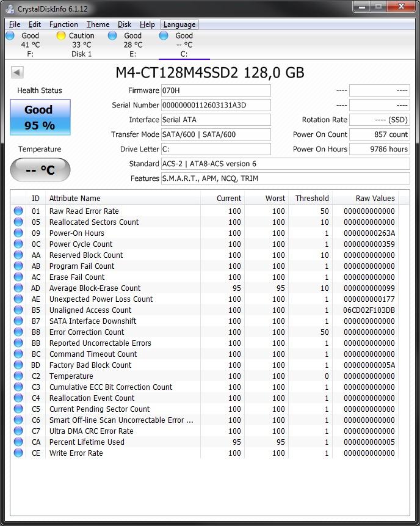Click the Attribute Name column header
Screen dimensions: 420x526
pos(123,199)
